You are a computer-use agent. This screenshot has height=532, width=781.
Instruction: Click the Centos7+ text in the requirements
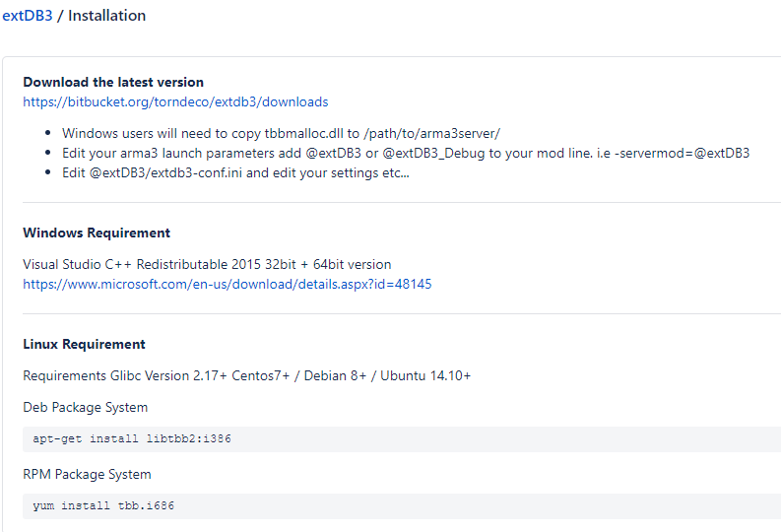[261, 375]
